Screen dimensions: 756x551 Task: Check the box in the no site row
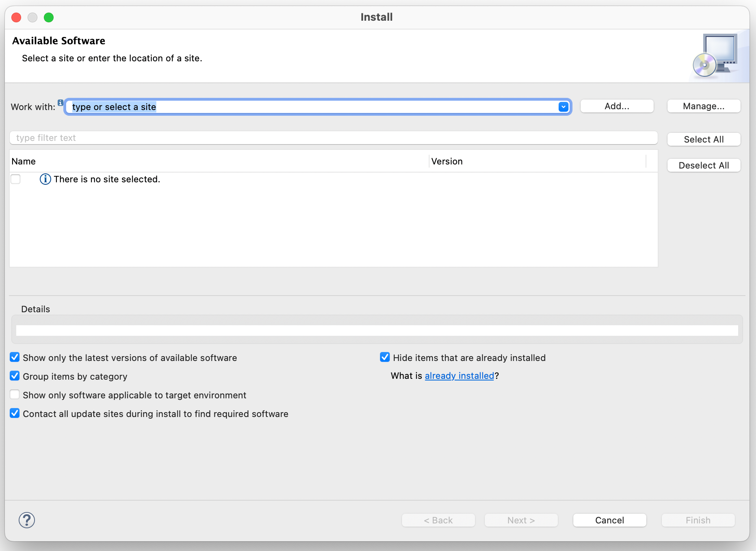(x=15, y=179)
